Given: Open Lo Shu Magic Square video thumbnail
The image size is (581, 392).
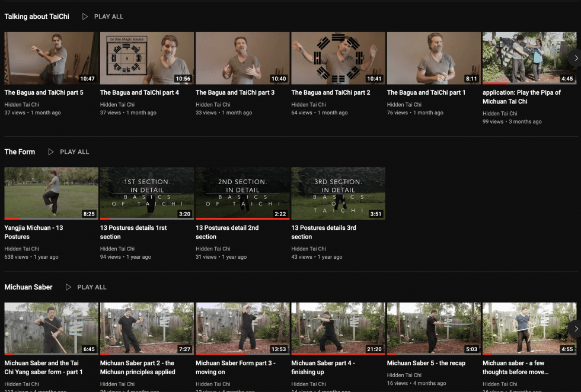Looking at the screenshot, I should click(146, 58).
